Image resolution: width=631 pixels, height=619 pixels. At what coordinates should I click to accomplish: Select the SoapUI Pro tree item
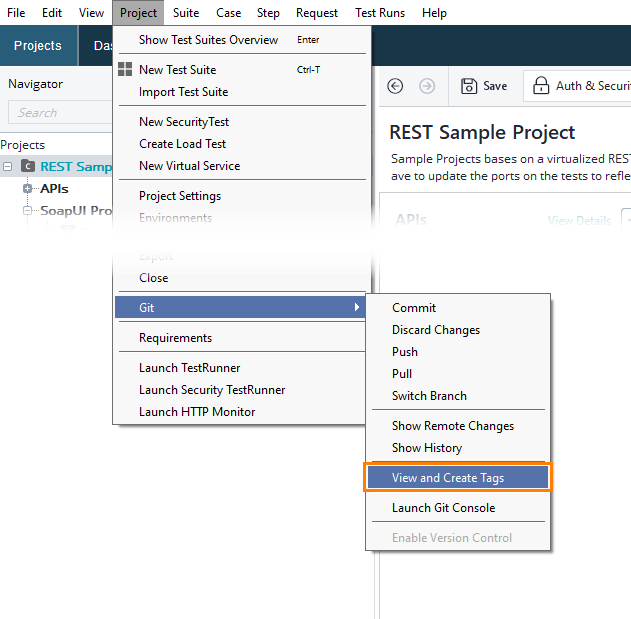pyautogui.click(x=76, y=210)
